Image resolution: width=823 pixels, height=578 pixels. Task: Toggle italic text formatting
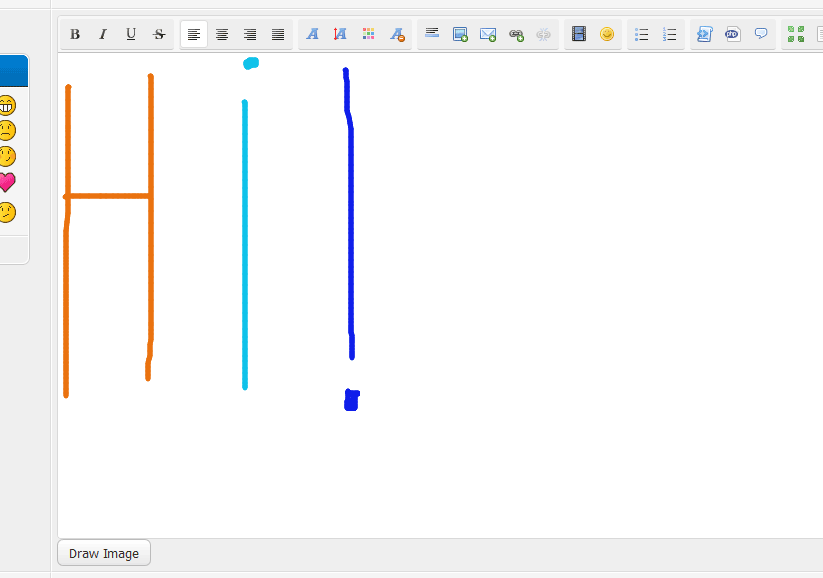click(102, 34)
